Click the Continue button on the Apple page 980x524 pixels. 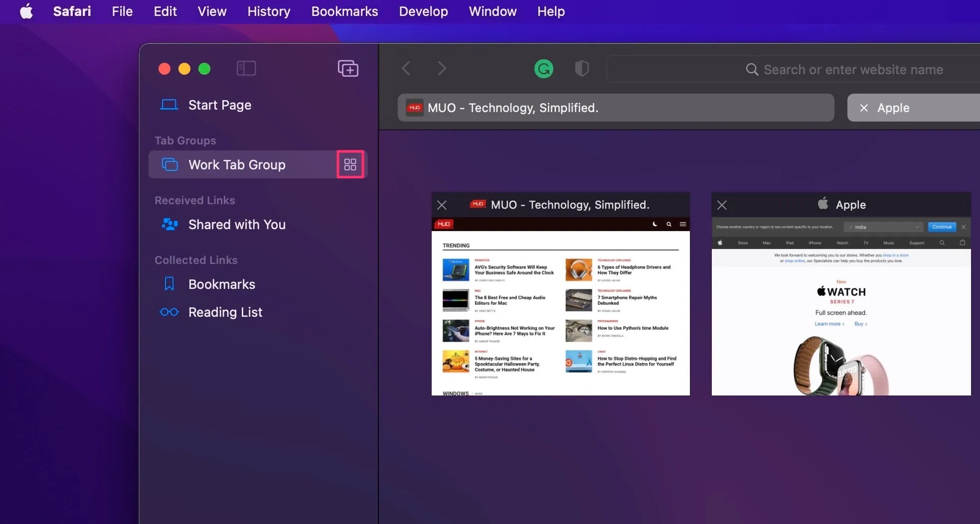pyautogui.click(x=942, y=227)
